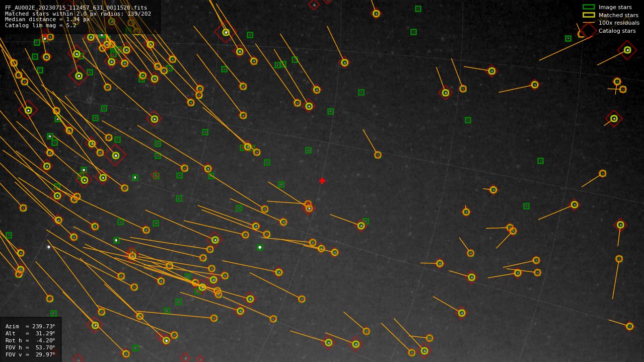This screenshot has width=644, height=362.
Task: Select the FITS filename text FF_AU002E_20230715_112457_631_0011520.fits
Action: pos(76,8)
